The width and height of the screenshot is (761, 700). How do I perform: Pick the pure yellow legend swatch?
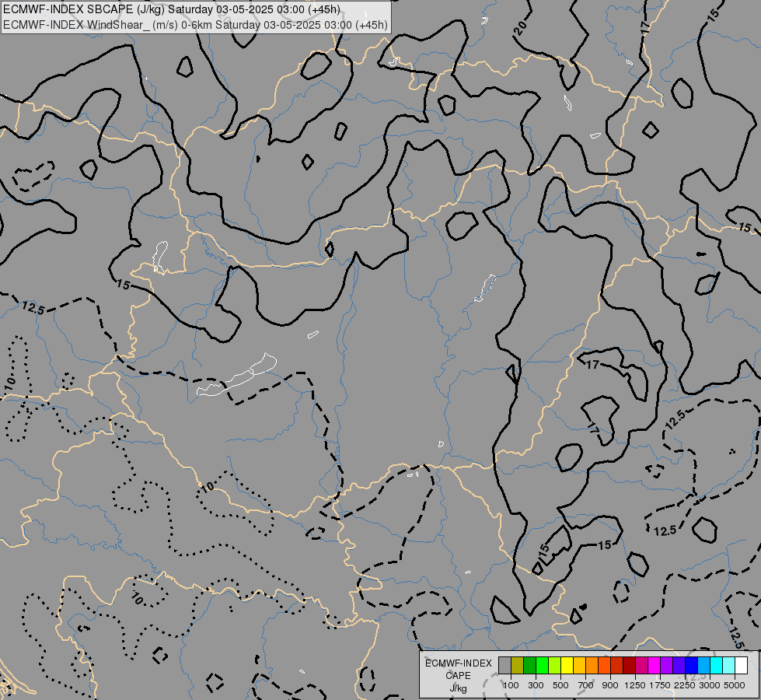point(567,666)
